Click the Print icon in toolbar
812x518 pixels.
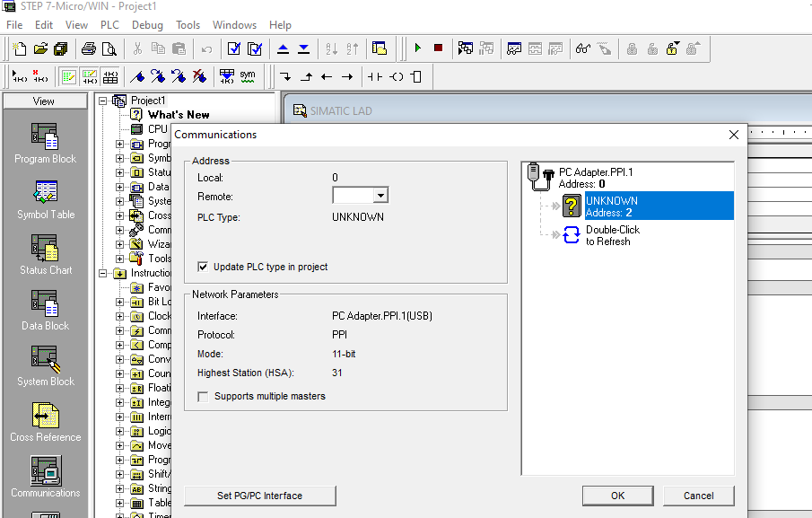[x=89, y=48]
